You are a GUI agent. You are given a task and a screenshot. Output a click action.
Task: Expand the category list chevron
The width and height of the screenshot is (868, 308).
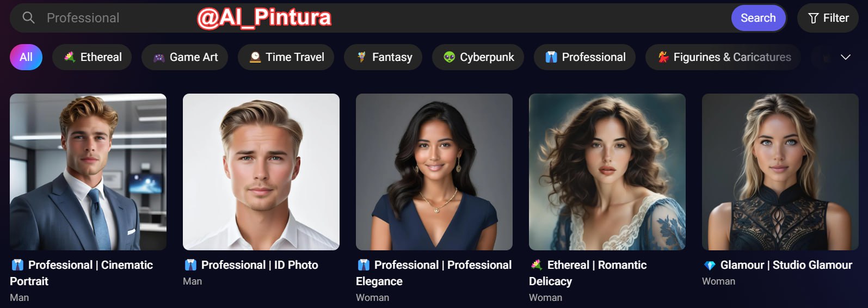tap(845, 57)
